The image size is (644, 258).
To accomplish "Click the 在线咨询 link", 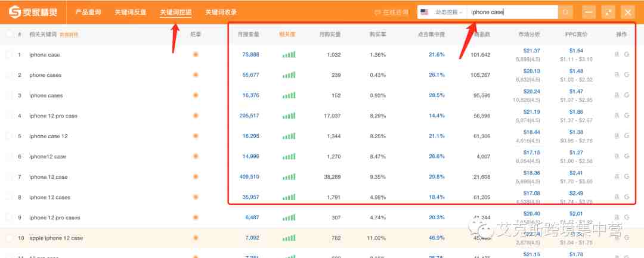I will (x=391, y=13).
